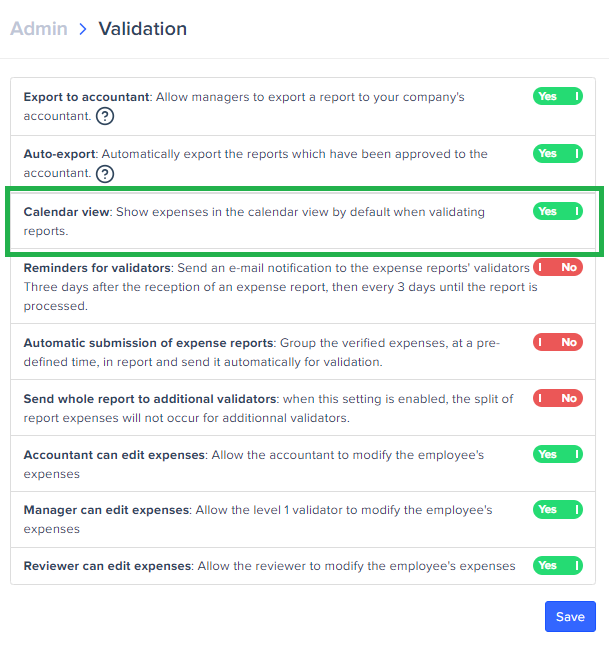Open the Auto-export help question mark
The image size is (616, 659).
[x=105, y=173]
